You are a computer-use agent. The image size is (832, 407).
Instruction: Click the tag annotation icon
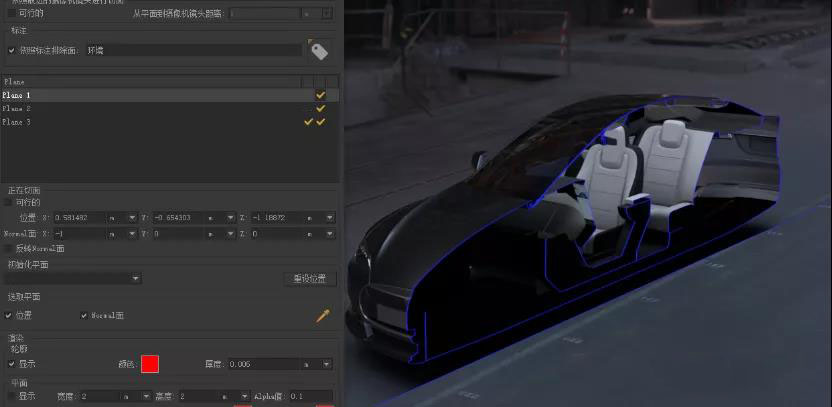(x=319, y=50)
